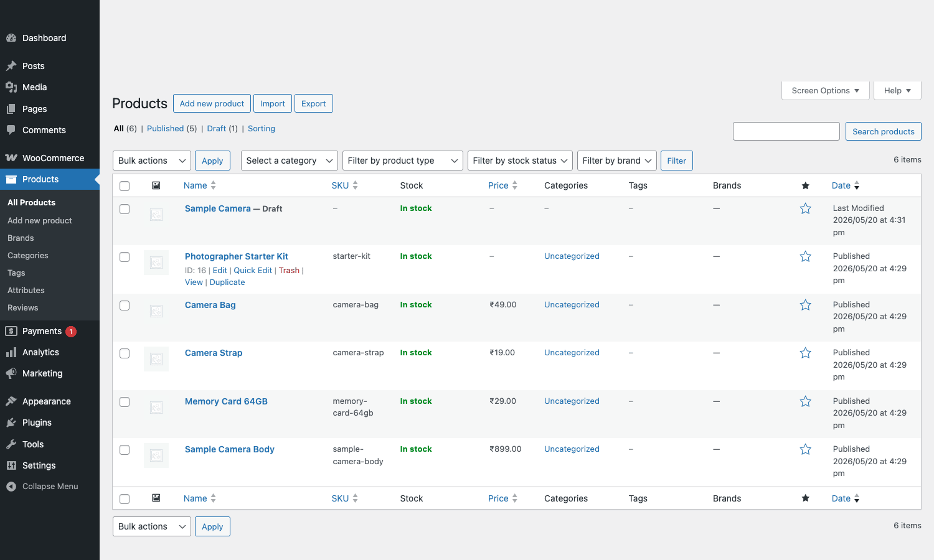The image size is (934, 560).
Task: Open the Products menu in sidebar
Action: point(50,179)
